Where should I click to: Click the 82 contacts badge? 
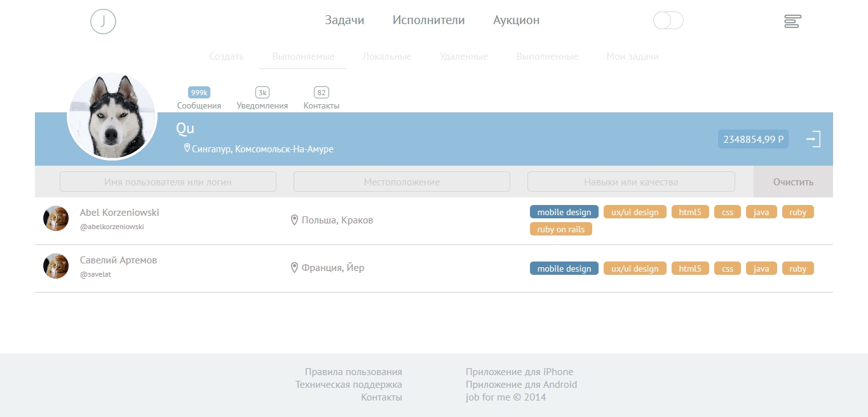[x=322, y=93]
